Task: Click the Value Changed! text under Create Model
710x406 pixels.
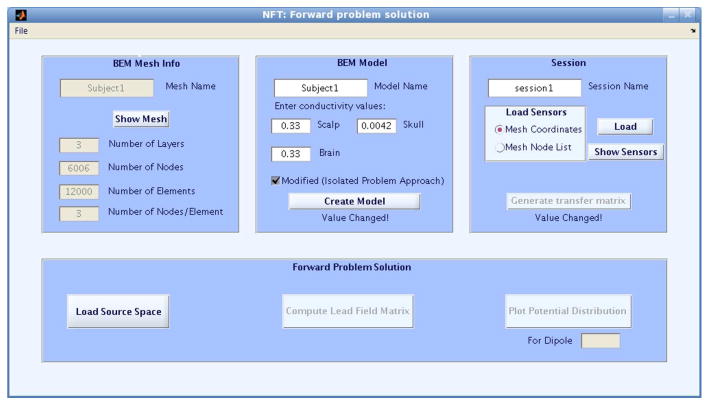Action: 355,218
